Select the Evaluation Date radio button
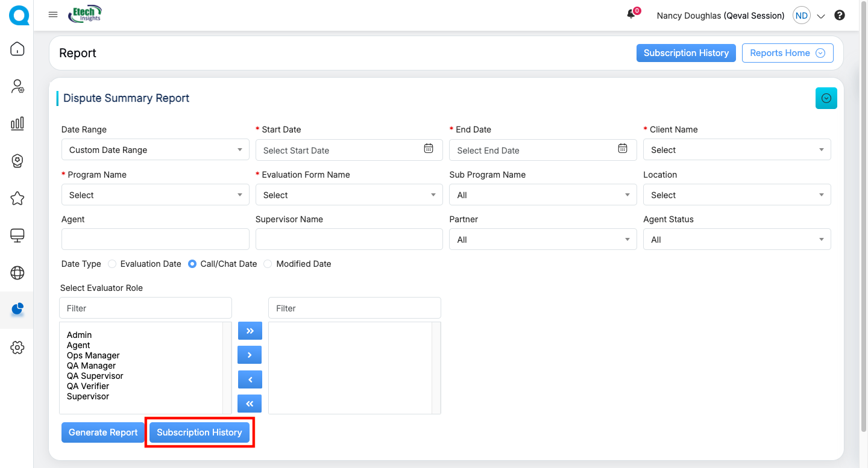 click(112, 264)
